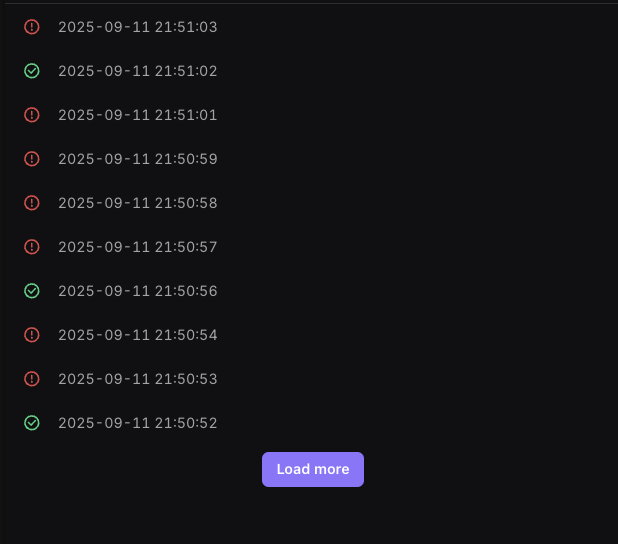Open the last entry 2025-09-11 21:50:52
Viewport: 618px width, 544px height.
click(138, 423)
